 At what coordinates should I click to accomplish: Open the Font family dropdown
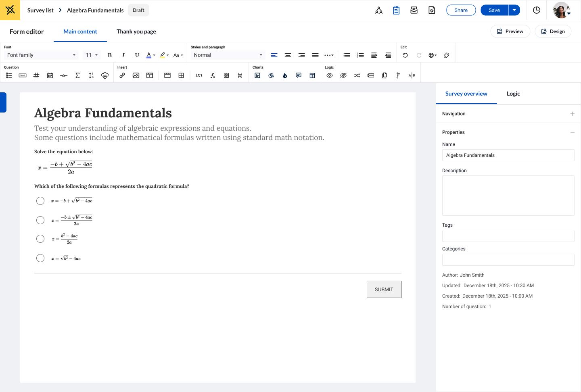tap(41, 55)
